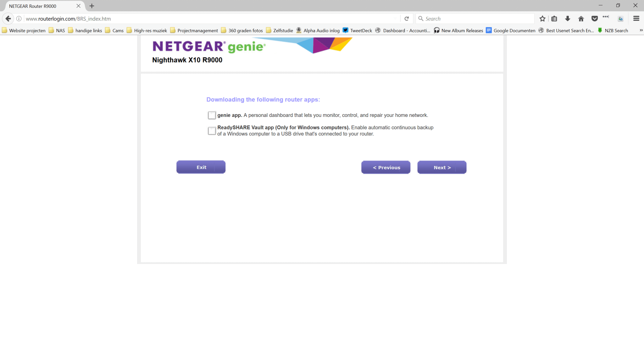Viewport: 644px width, 347px height.
Task: Select the NETGEAR Router R9000 tab
Action: click(44, 6)
